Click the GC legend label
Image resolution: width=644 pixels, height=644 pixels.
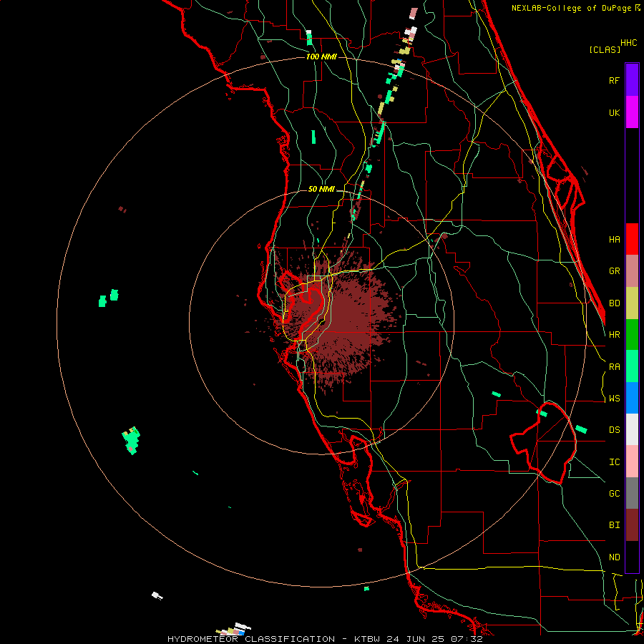click(615, 493)
